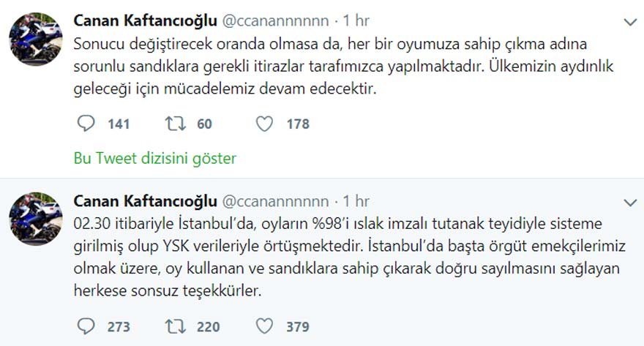Viewport: 644px width, 346px height.
Task: Click the @ccanannnnnn handle in the second tweet
Action: coord(274,201)
